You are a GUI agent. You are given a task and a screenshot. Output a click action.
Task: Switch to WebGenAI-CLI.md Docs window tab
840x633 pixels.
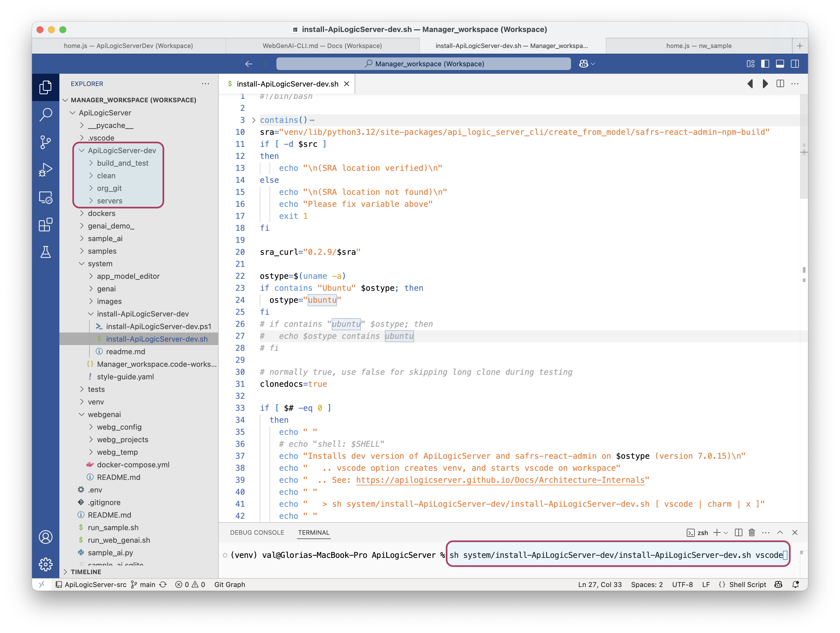coord(322,46)
